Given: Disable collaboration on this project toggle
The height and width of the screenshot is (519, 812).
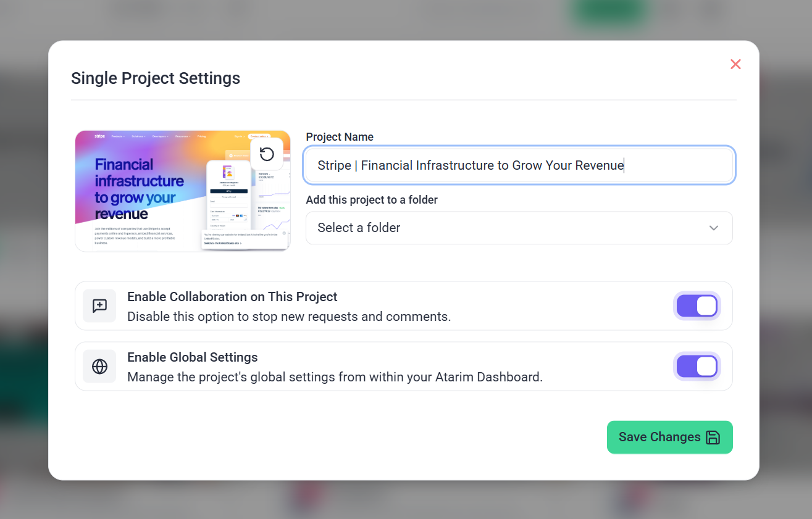Looking at the screenshot, I should [697, 306].
